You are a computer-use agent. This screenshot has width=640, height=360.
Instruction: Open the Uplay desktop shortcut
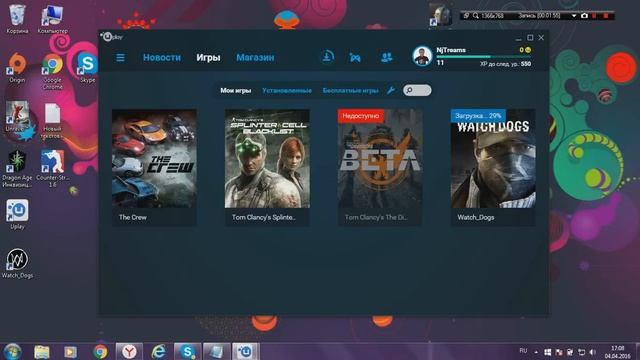click(x=17, y=215)
